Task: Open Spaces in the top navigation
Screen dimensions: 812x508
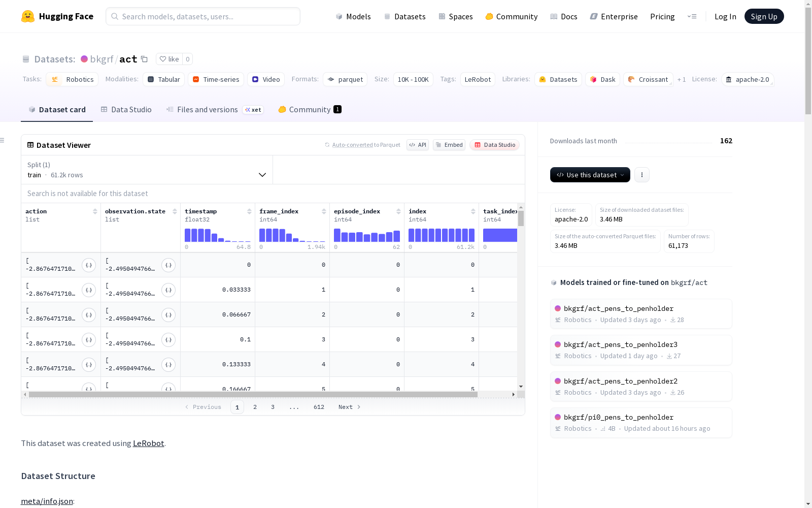Action: tap(455, 16)
